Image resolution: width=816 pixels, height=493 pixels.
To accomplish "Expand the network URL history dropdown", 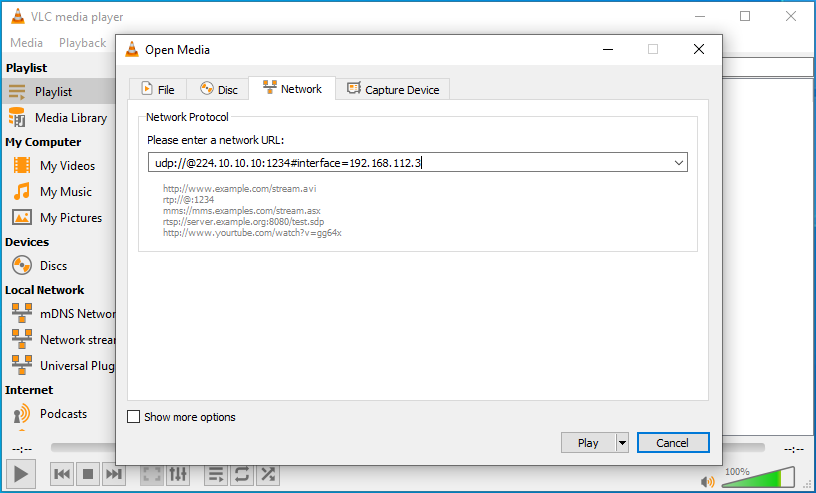I will pyautogui.click(x=678, y=162).
